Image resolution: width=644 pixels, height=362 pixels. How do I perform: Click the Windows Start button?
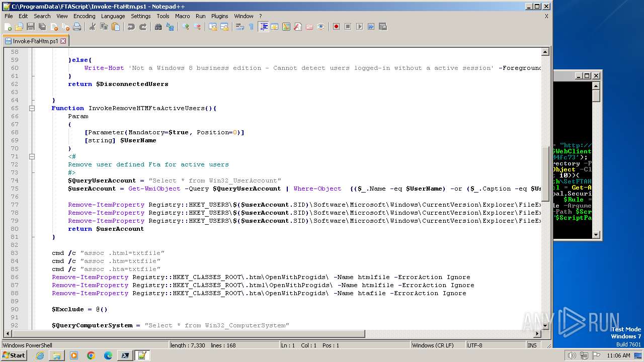pos(14,355)
